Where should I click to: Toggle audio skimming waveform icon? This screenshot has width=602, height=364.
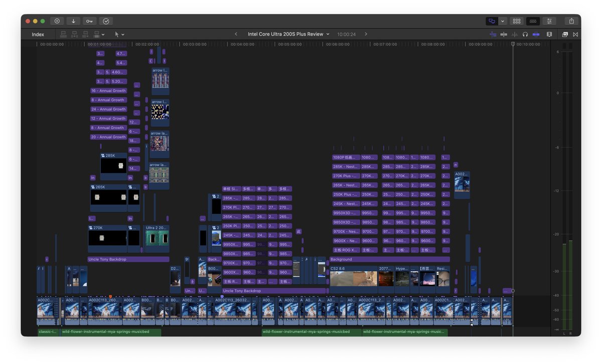[x=515, y=35]
